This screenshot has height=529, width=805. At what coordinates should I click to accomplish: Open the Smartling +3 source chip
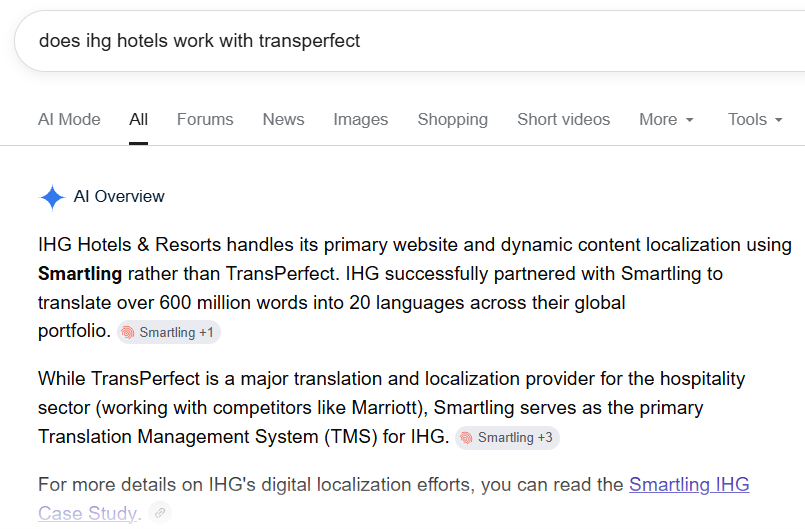(x=507, y=438)
